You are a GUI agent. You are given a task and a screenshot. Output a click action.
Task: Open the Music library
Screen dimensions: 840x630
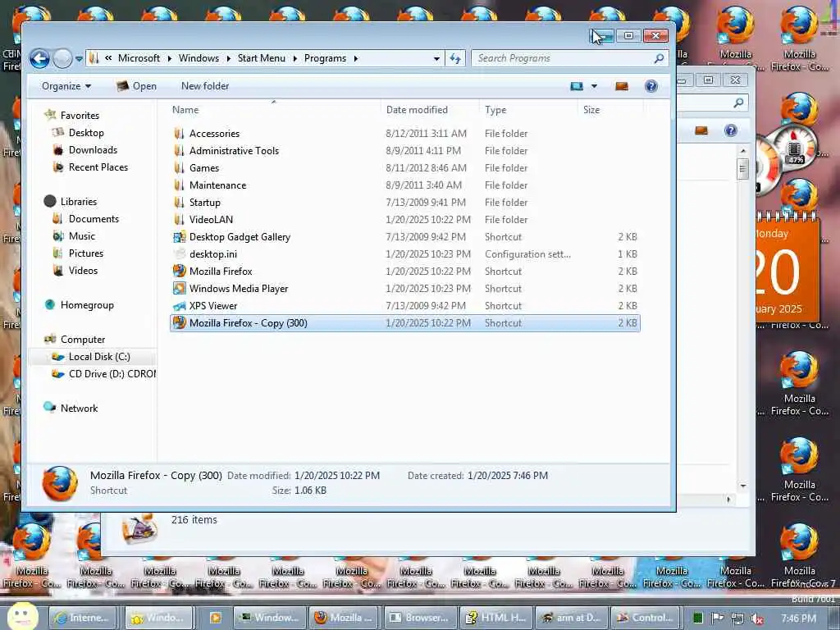(81, 235)
